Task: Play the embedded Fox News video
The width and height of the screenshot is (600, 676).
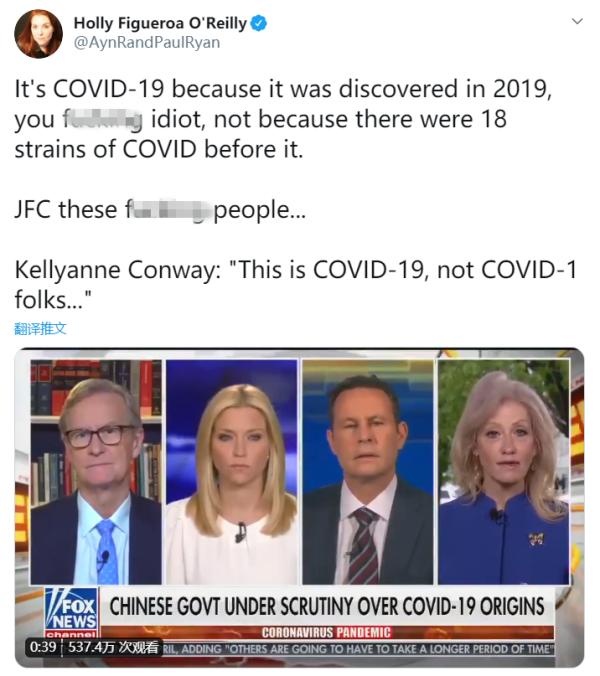Action: pyautogui.click(x=300, y=507)
